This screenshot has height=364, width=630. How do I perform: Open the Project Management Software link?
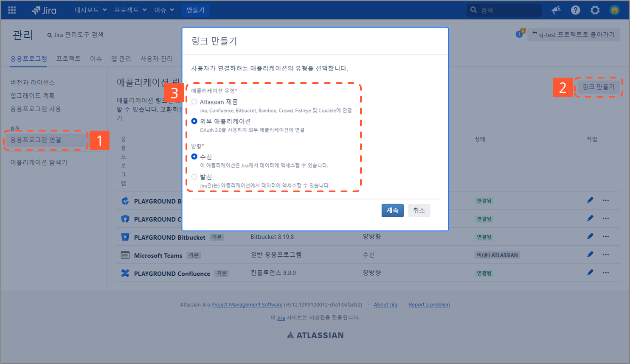[247, 305]
